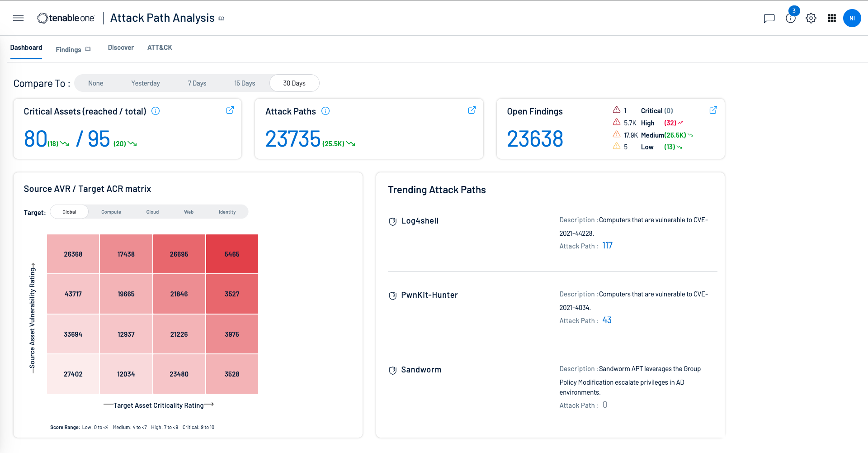Open the book icon beside Attack Path Analysis
This screenshot has width=868, height=453.
click(222, 19)
